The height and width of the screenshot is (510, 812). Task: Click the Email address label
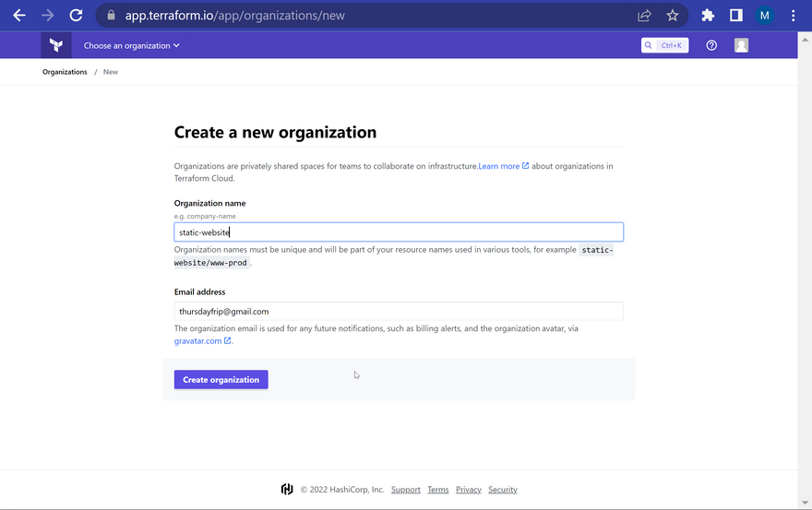(200, 292)
